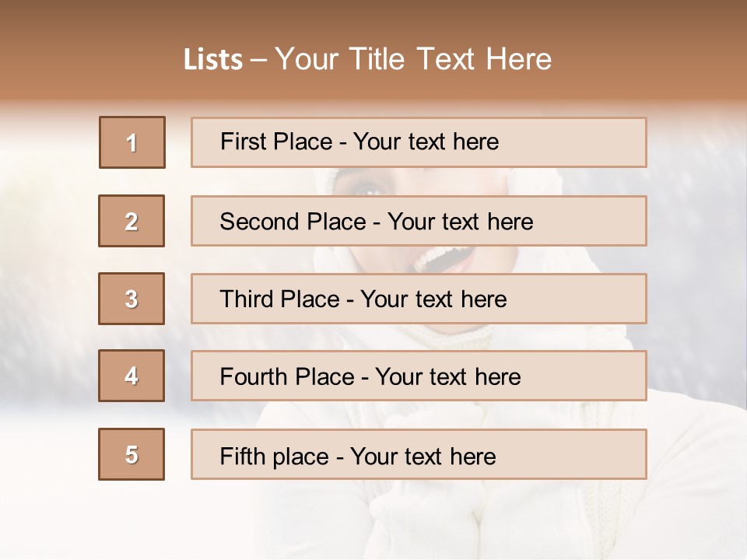Screen dimensions: 747x560
Task: Select the number 2 square
Action: point(132,221)
